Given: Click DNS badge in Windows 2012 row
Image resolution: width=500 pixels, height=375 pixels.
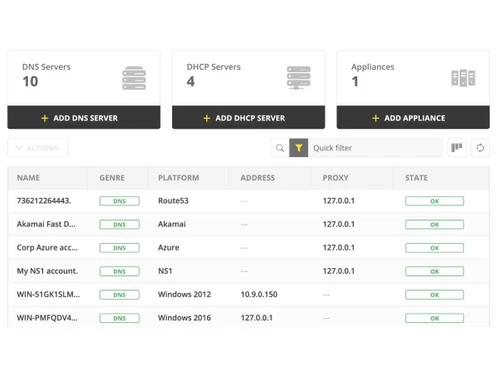Looking at the screenshot, I should (x=119, y=295).
